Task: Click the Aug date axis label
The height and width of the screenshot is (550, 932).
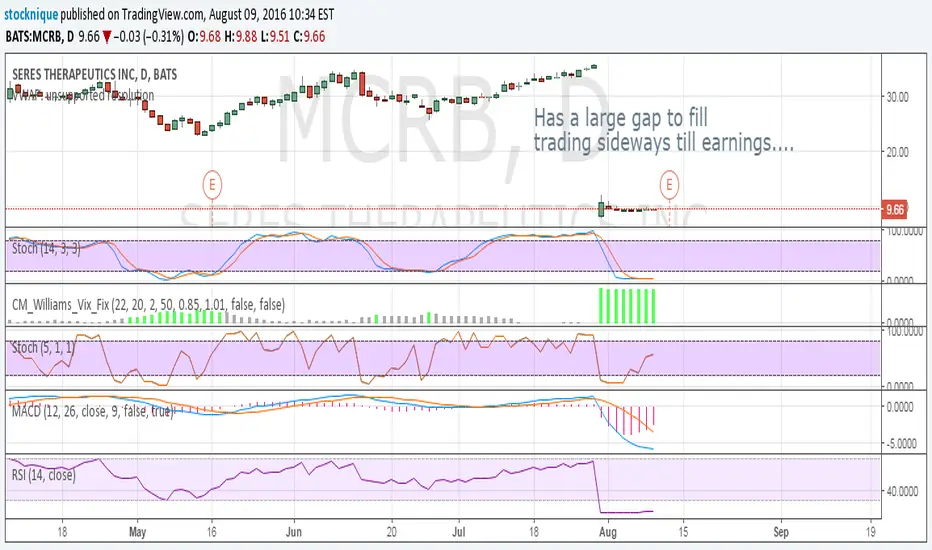Action: coord(607,532)
